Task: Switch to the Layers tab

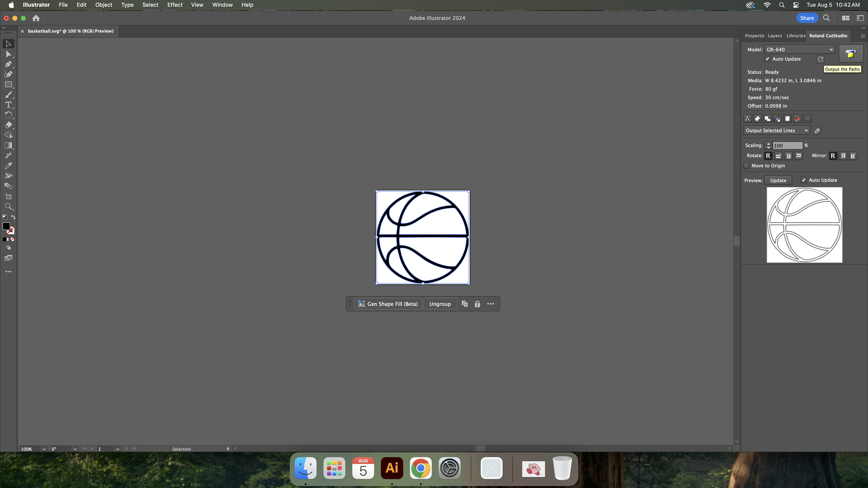Action: point(774,36)
